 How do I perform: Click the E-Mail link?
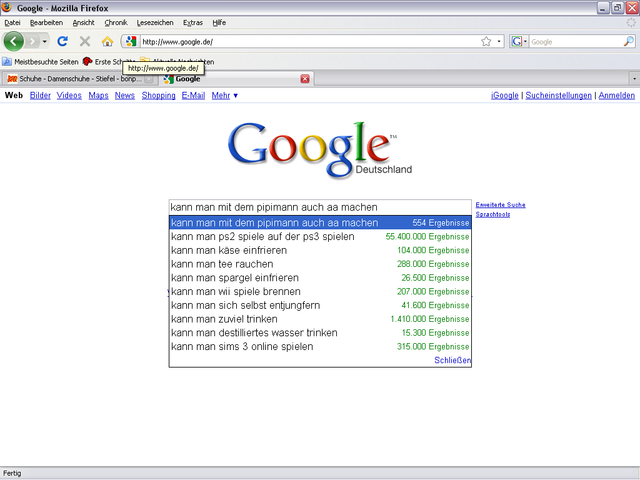(193, 96)
